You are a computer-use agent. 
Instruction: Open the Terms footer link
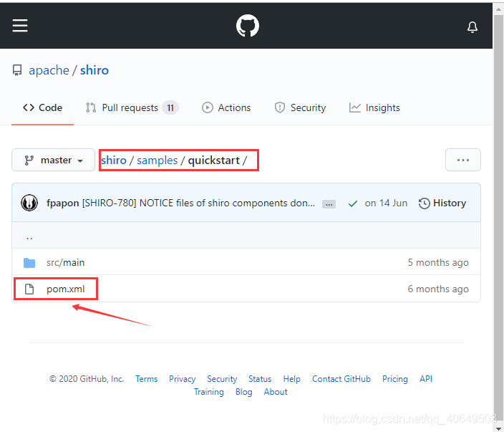pos(146,379)
